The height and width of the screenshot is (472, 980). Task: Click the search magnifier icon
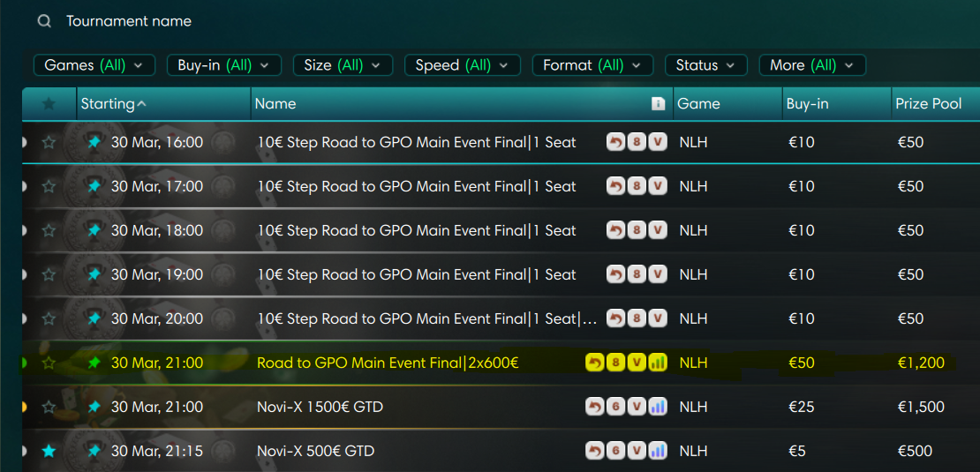(44, 21)
